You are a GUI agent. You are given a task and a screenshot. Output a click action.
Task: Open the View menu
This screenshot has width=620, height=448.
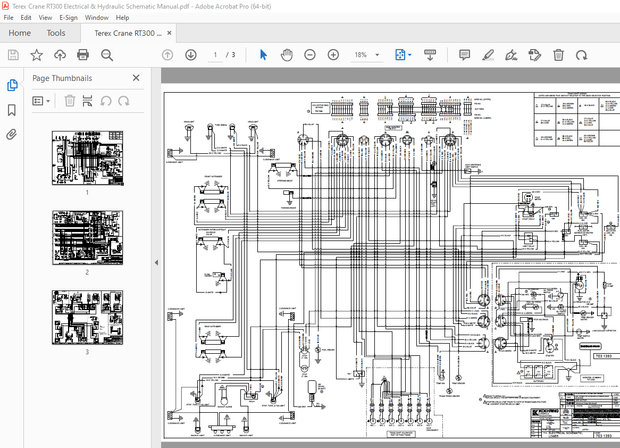[x=45, y=18]
